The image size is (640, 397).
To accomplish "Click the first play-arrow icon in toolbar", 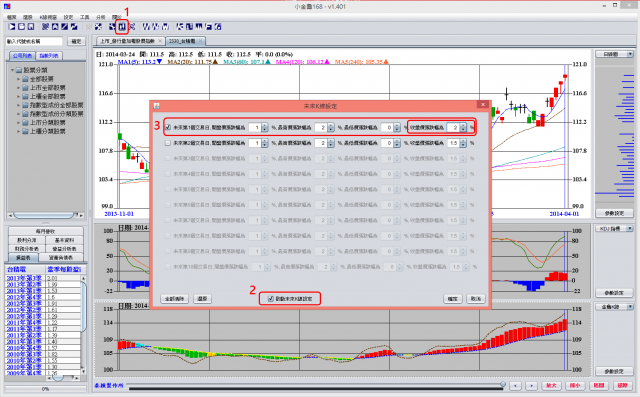I will pyautogui.click(x=11, y=27).
